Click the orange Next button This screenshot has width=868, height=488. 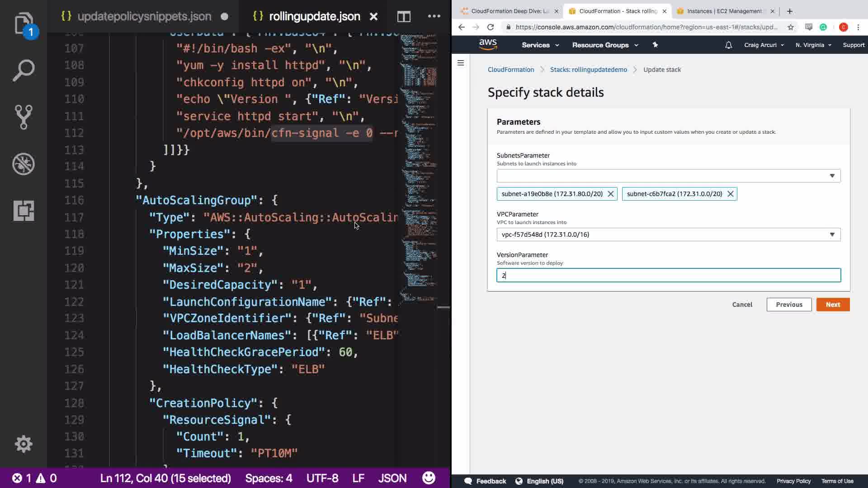point(833,305)
